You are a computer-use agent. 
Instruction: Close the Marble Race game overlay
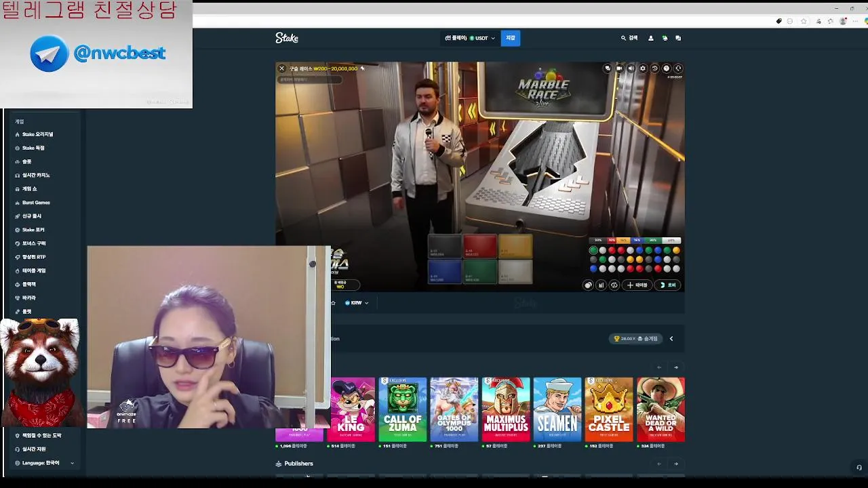pyautogui.click(x=282, y=68)
